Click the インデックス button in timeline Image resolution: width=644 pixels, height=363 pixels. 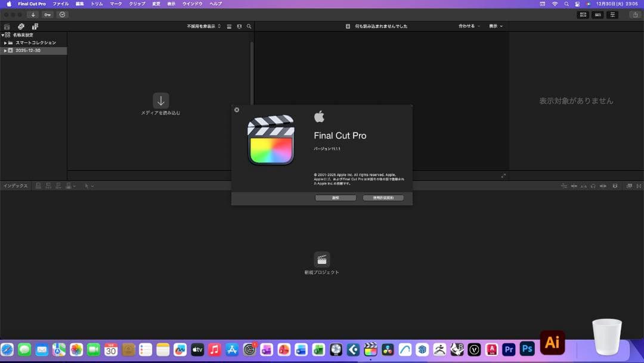click(16, 186)
